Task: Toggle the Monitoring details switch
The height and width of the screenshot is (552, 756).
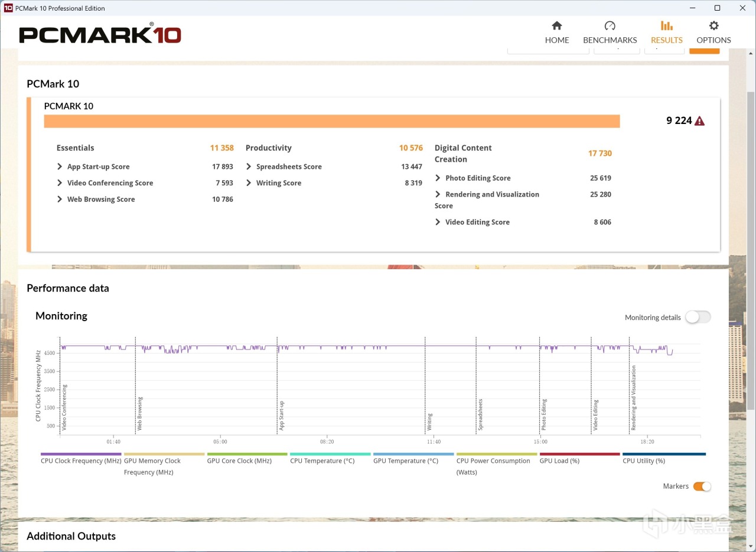Action: pos(698,317)
